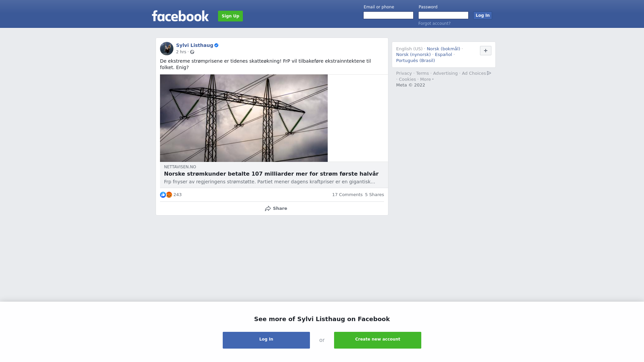Screen dimensions: 644x362
Task: Expand the More footer dropdown
Action: click(427, 79)
